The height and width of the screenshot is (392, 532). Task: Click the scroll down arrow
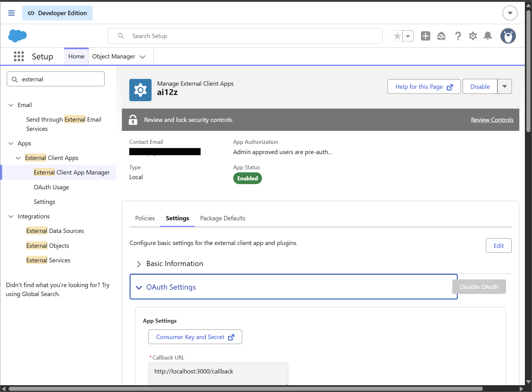click(529, 382)
